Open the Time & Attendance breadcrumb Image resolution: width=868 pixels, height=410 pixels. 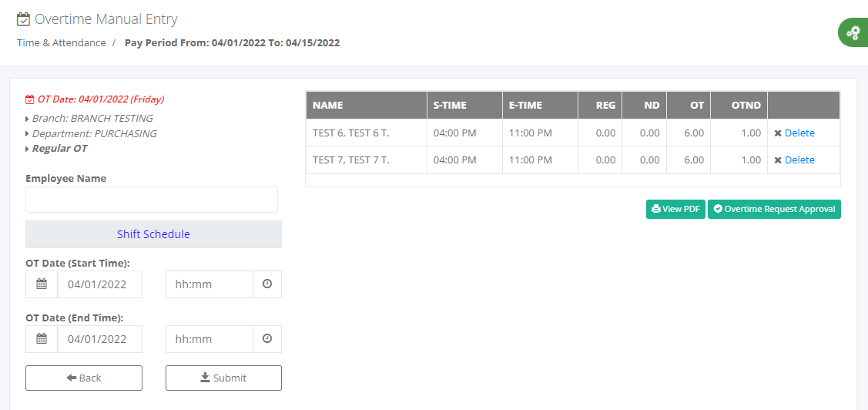click(62, 43)
